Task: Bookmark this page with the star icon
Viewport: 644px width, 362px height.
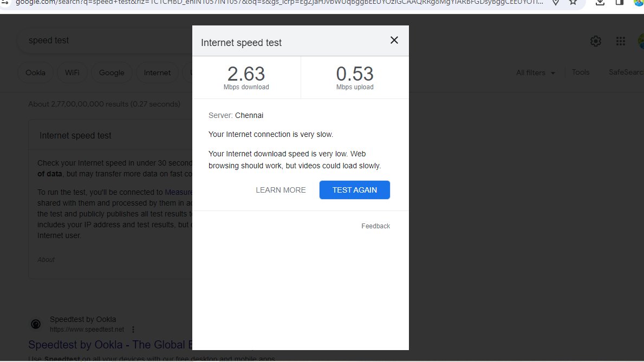Action: click(x=573, y=3)
